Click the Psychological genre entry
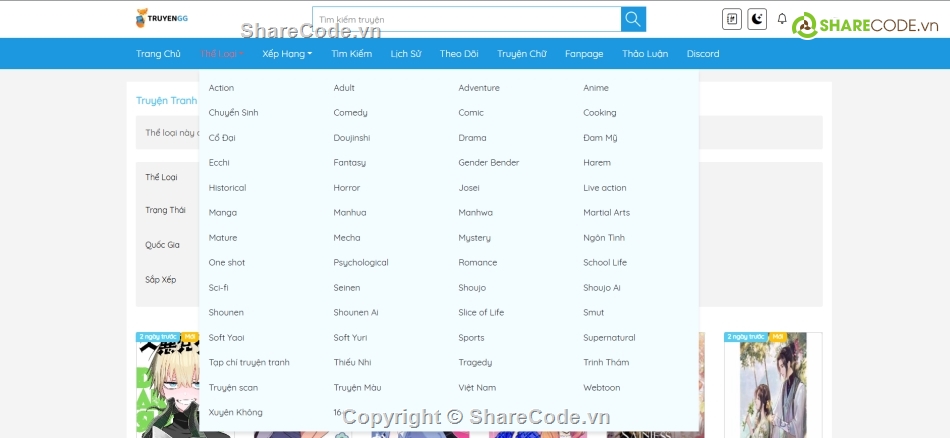 (360, 263)
